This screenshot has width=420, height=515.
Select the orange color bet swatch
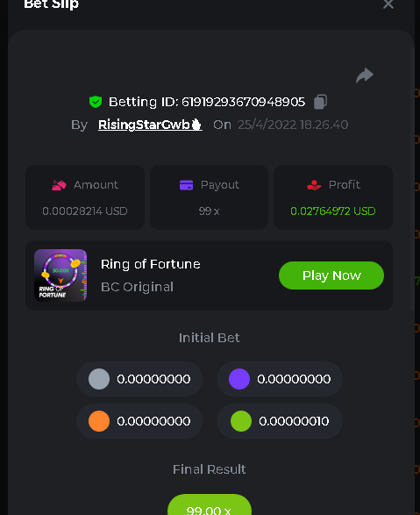click(x=99, y=421)
